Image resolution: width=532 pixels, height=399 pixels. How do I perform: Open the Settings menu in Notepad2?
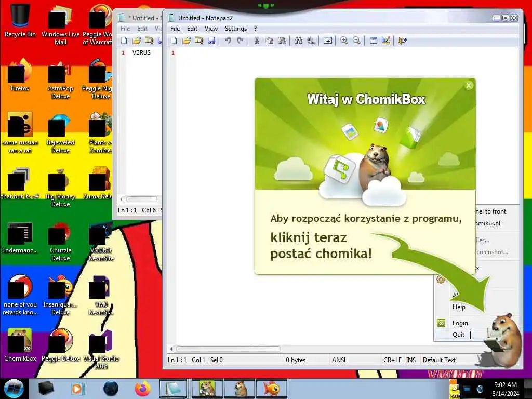tap(235, 29)
